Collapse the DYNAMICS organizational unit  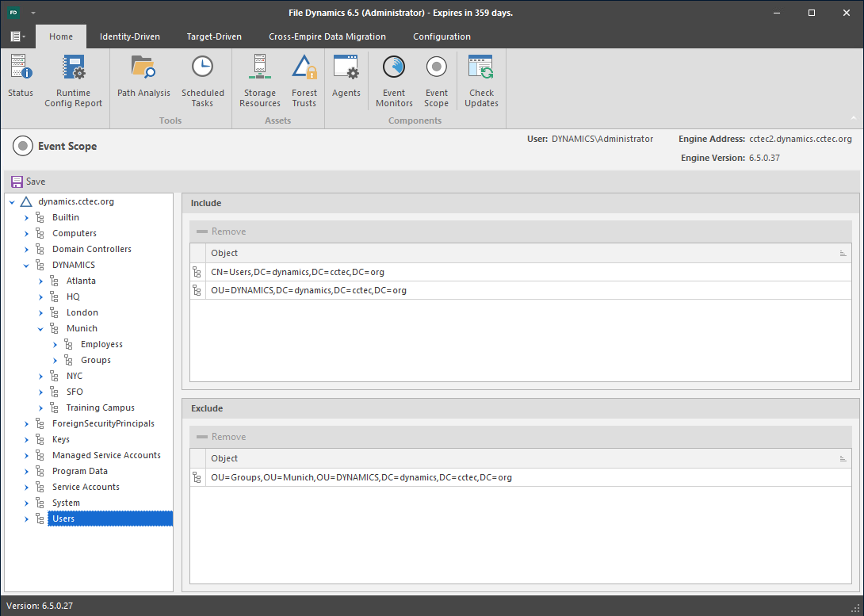[26, 265]
